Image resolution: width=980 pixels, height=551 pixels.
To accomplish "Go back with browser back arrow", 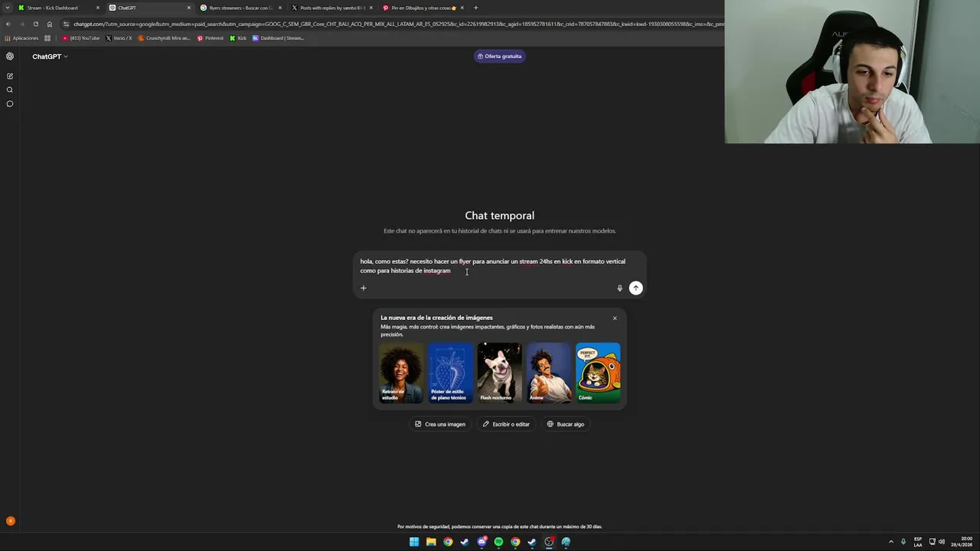I will 8,24.
